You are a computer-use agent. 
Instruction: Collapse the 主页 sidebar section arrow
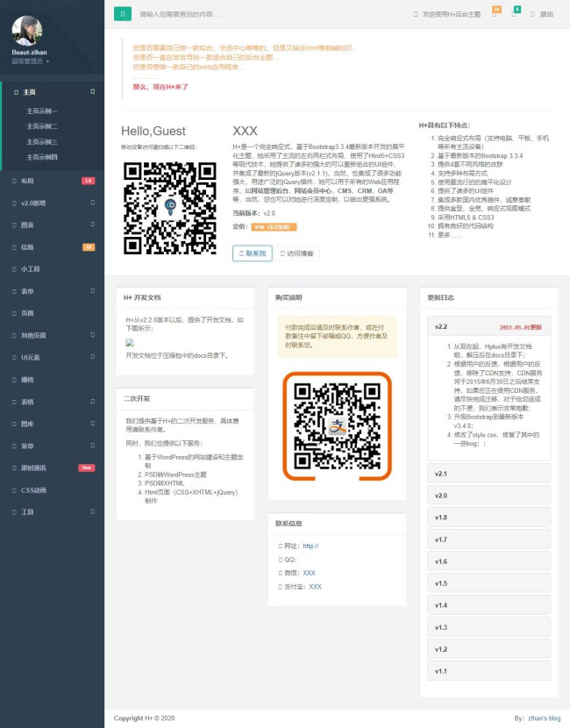pyautogui.click(x=92, y=91)
